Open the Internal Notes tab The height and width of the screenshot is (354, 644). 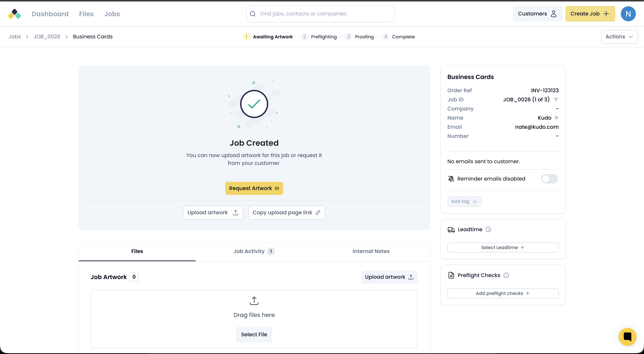tap(371, 251)
